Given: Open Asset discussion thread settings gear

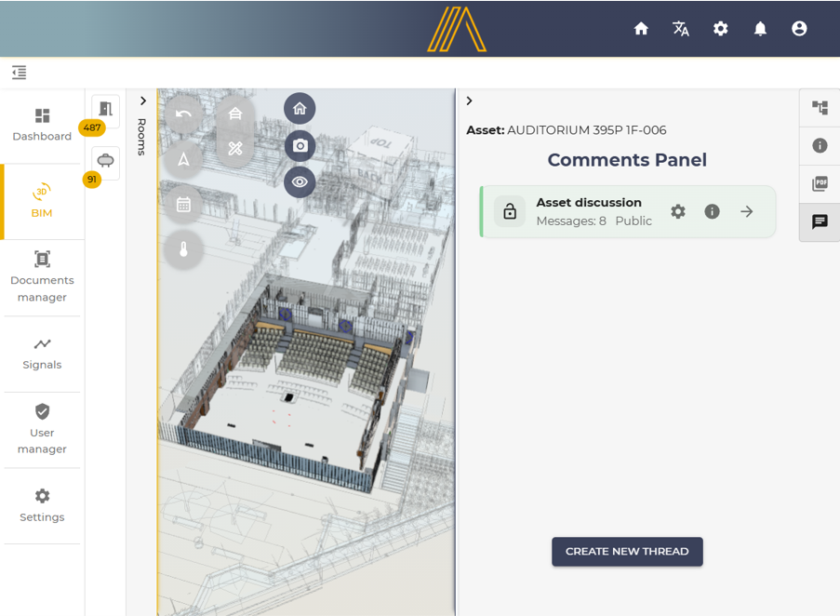Looking at the screenshot, I should coord(678,212).
